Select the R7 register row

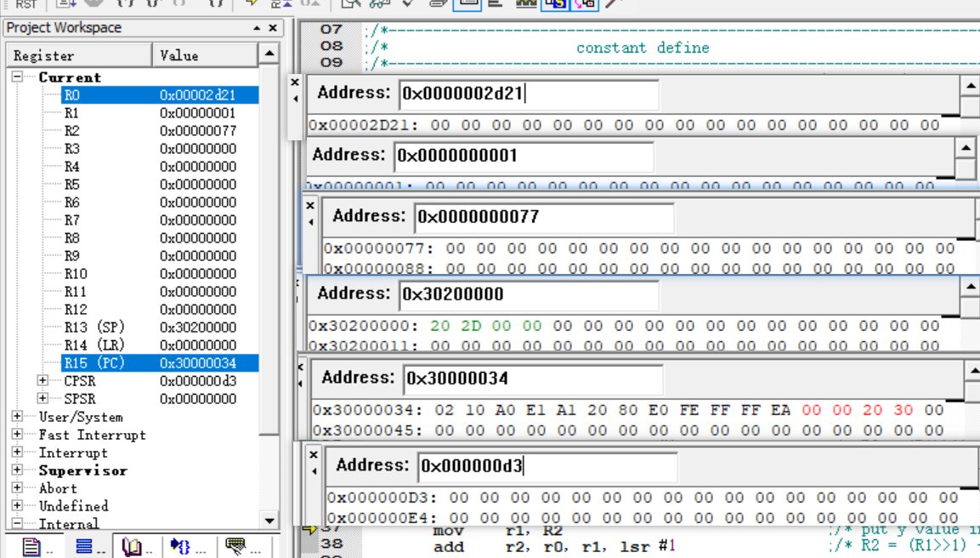pos(160,220)
